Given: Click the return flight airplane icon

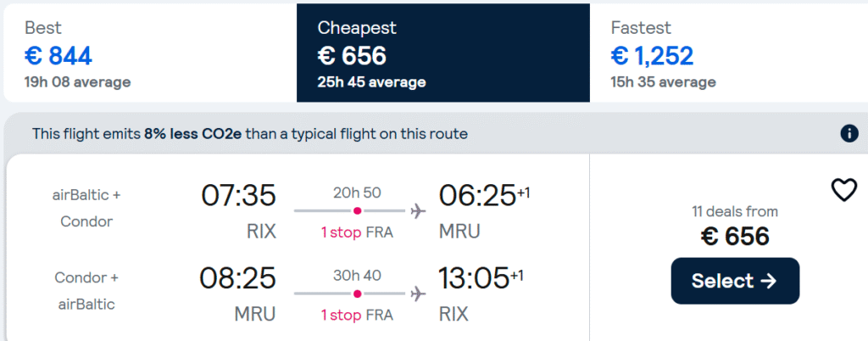Looking at the screenshot, I should 419,294.
